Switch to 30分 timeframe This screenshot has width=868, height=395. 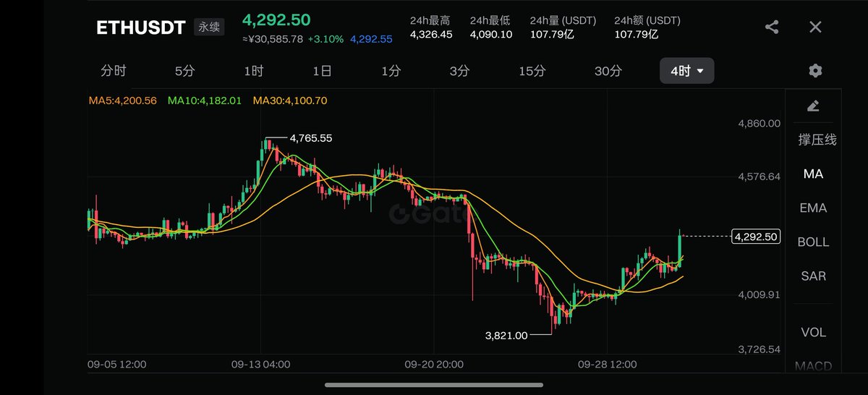tap(608, 71)
